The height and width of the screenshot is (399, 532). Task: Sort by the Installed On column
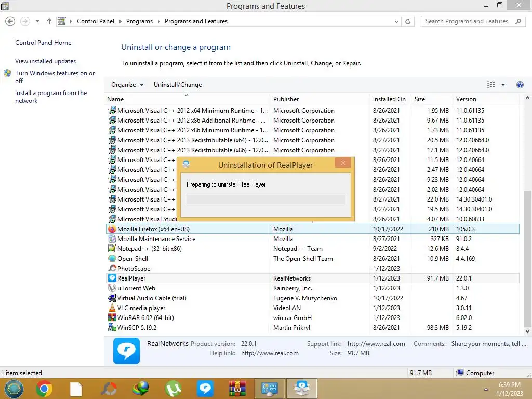390,99
